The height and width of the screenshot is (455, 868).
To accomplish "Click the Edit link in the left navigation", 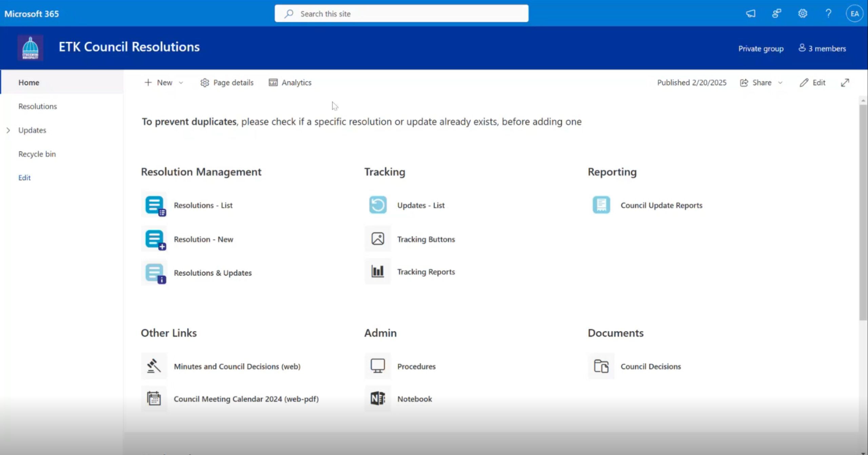I will tap(24, 178).
